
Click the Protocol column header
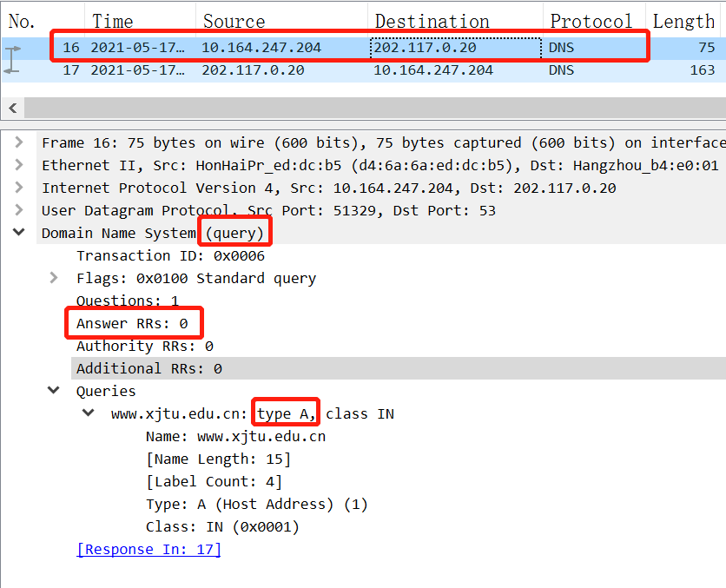pyautogui.click(x=591, y=20)
